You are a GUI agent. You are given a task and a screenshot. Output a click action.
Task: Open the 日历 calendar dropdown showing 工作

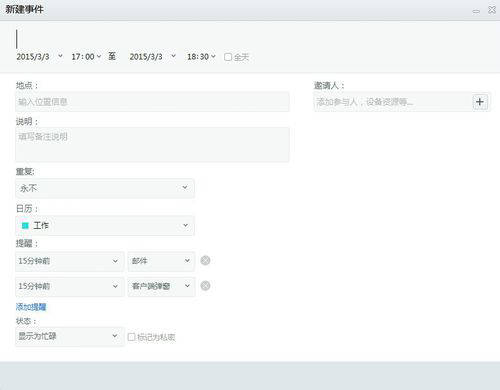pyautogui.click(x=105, y=226)
